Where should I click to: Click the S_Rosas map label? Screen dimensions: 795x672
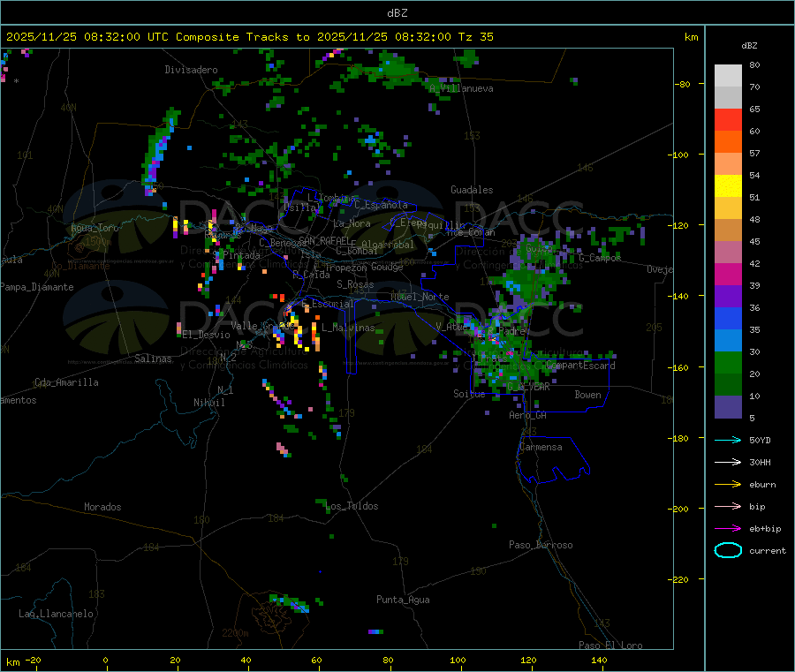pyautogui.click(x=355, y=284)
